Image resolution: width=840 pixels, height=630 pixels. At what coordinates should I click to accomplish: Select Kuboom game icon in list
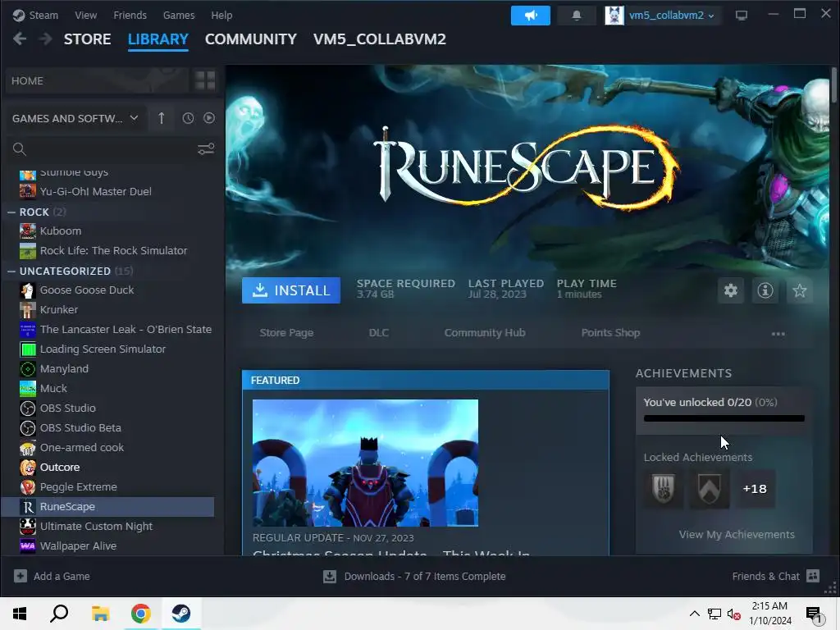(28, 231)
